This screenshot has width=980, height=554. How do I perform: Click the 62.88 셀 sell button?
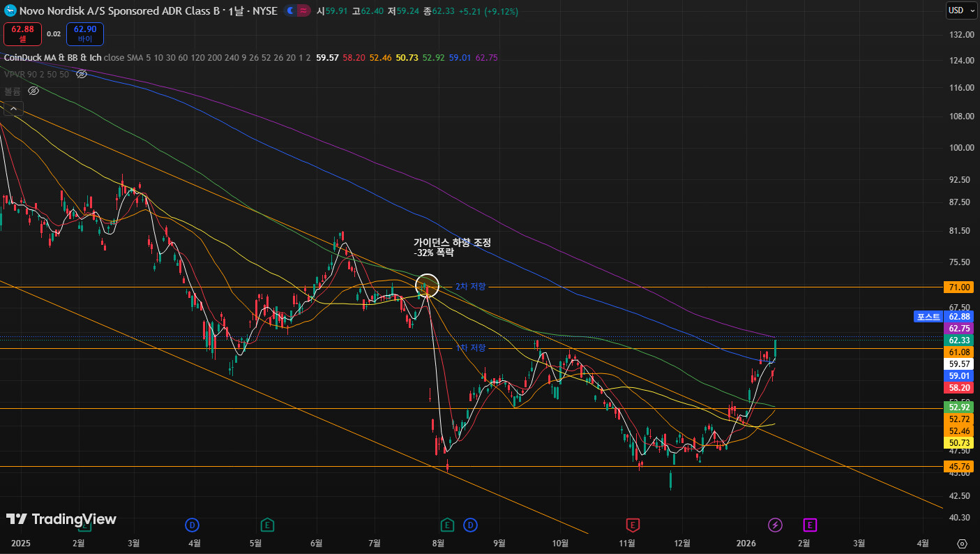tap(23, 33)
